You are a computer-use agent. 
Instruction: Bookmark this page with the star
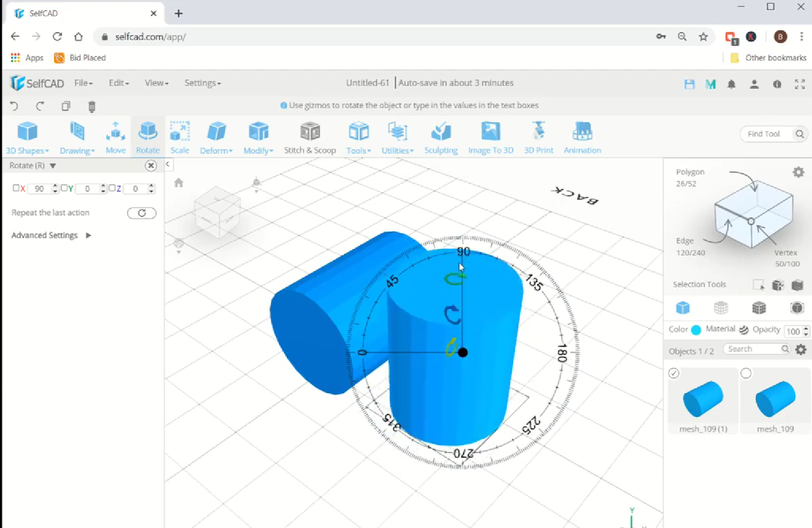tap(703, 36)
